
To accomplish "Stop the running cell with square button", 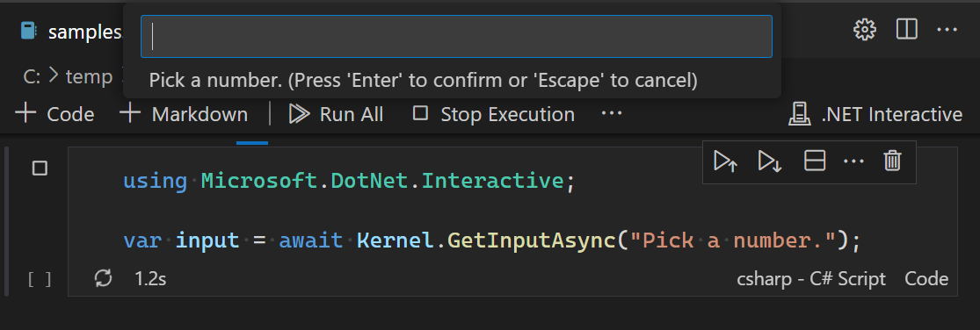I will 40,168.
